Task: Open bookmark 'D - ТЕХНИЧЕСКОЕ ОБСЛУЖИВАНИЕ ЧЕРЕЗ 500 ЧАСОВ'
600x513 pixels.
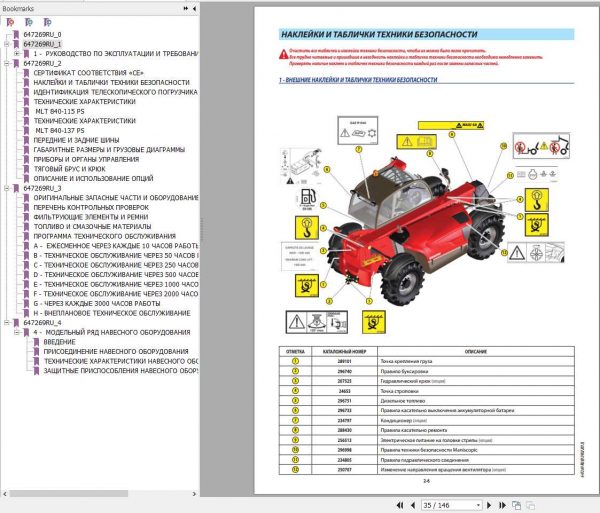Action: click(116, 275)
